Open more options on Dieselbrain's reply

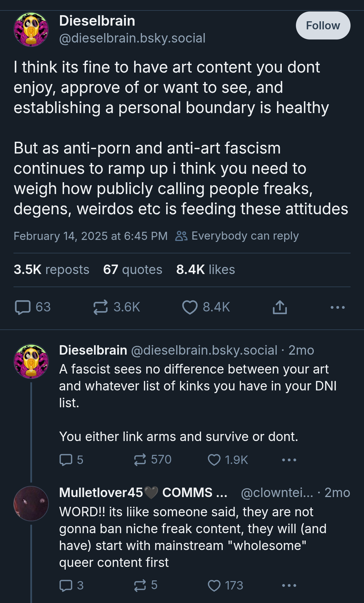click(x=289, y=460)
